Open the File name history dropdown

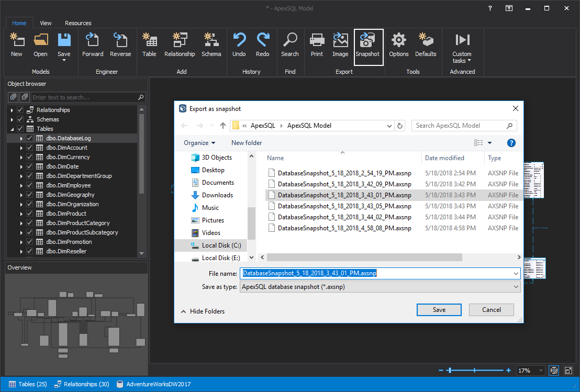[516, 274]
